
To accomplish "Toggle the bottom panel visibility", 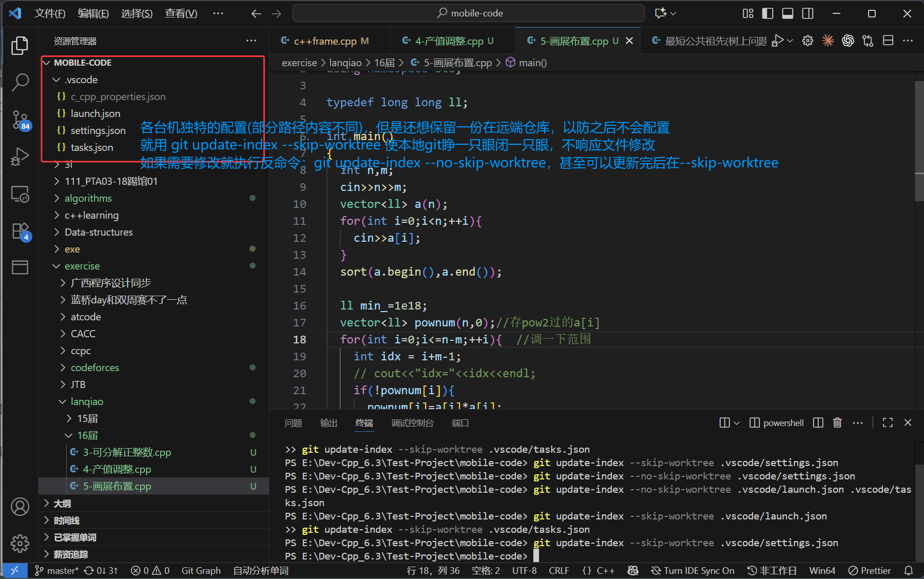I will click(787, 13).
